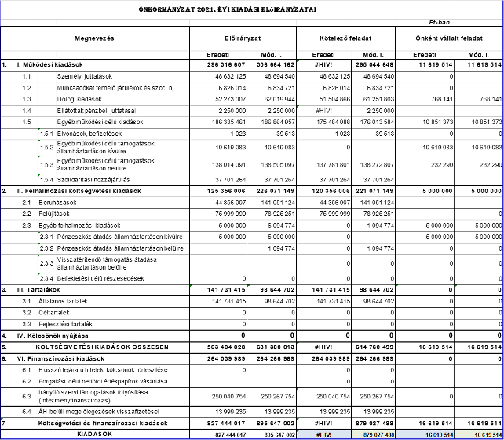Image resolution: width=504 pixels, height=440 pixels.
Task: Select the Megnevezés column header
Action: [94, 38]
